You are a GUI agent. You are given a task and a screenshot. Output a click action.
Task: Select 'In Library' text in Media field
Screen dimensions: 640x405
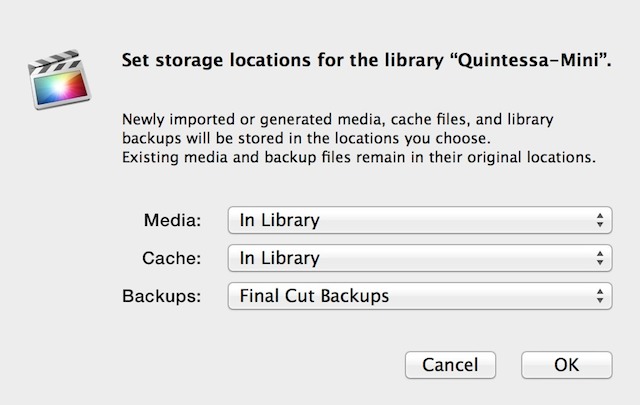(280, 220)
